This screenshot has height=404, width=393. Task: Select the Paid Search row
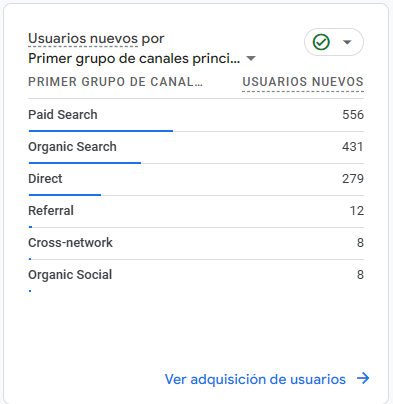click(196, 115)
